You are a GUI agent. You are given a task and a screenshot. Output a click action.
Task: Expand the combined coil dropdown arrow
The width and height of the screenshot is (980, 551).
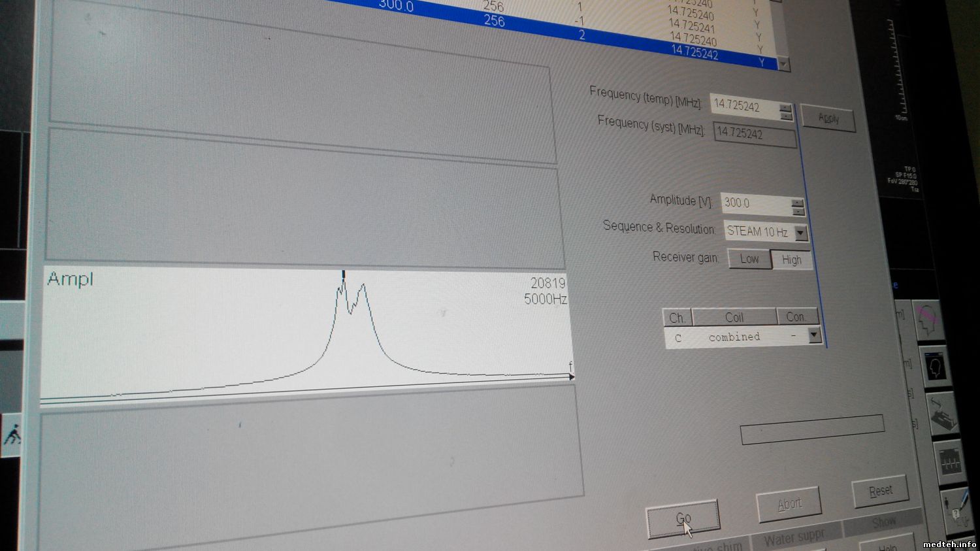pyautogui.click(x=814, y=335)
